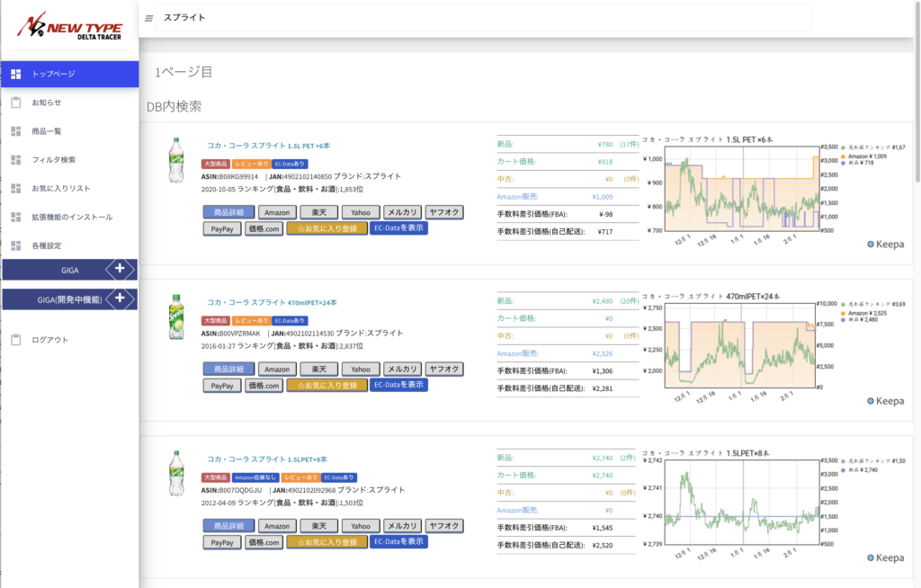Click 価格.com button for ASIN B08KG99914
The height and width of the screenshot is (588, 921).
[264, 228]
